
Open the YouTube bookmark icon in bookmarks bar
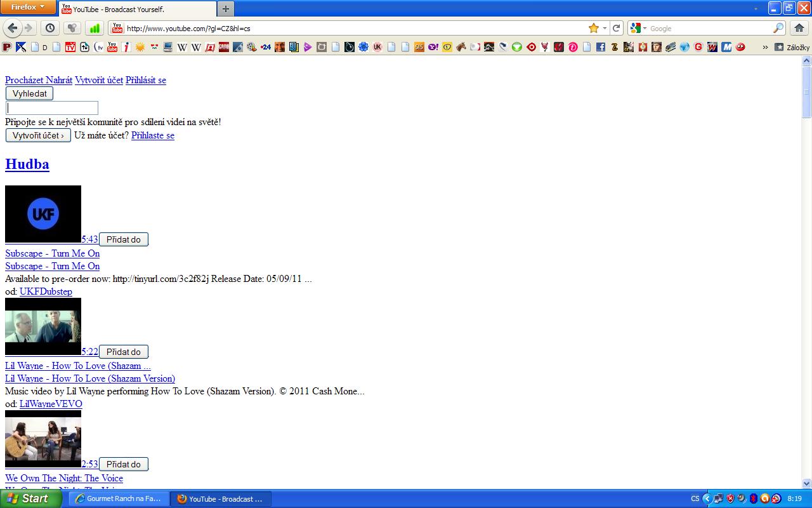coord(112,46)
